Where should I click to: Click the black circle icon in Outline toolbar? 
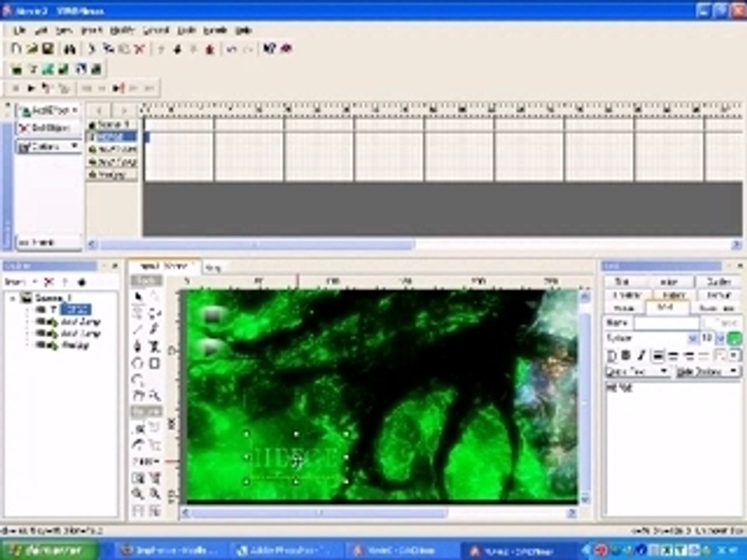click(82, 282)
